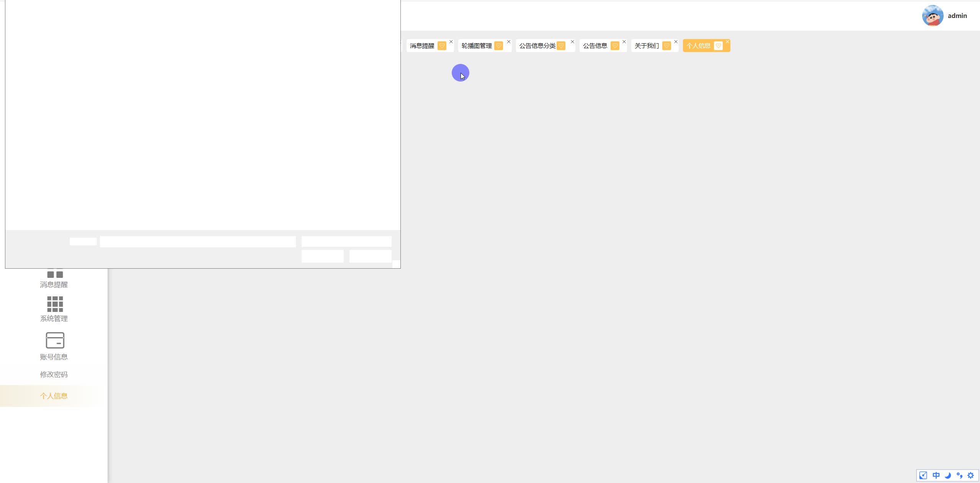The width and height of the screenshot is (980, 483).
Task: Open the 系统管理 grid icon
Action: [55, 304]
